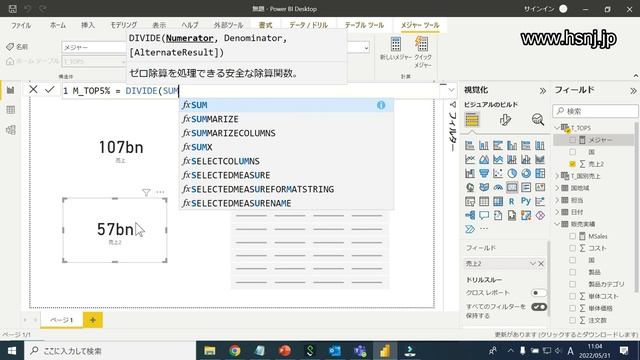640x360 pixels.
Task: Choose the treemap visual
Action: [x=540, y=173]
